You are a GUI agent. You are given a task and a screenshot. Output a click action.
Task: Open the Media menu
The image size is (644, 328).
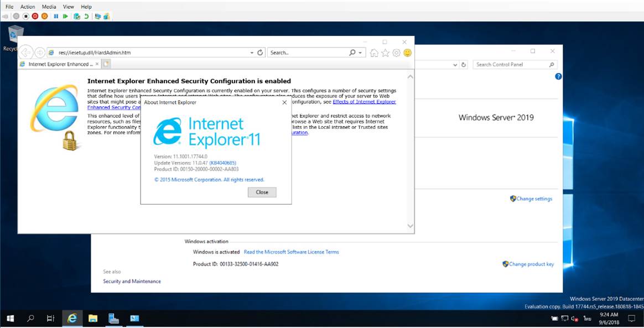49,7
